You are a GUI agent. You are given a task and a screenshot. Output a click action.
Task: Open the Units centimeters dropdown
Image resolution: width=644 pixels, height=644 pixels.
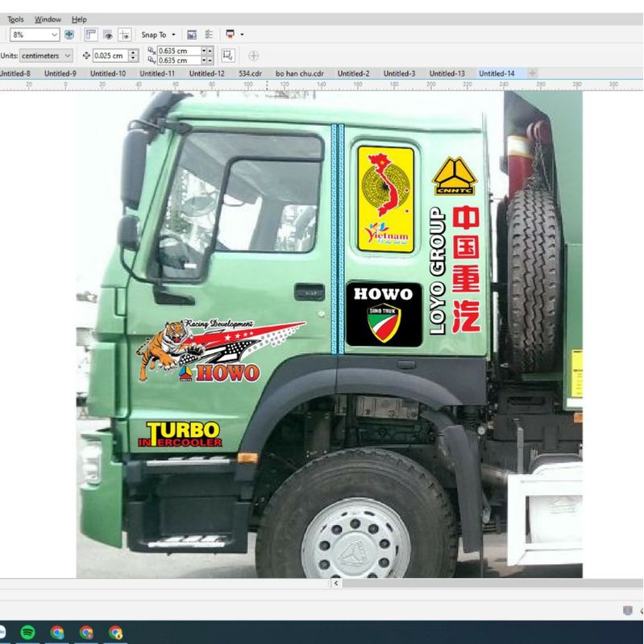coord(46,56)
